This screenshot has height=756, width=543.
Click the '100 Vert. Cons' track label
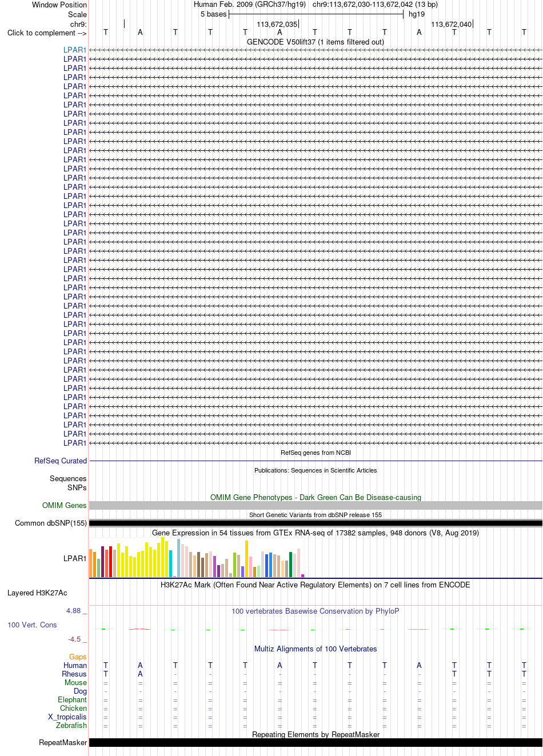32,625
